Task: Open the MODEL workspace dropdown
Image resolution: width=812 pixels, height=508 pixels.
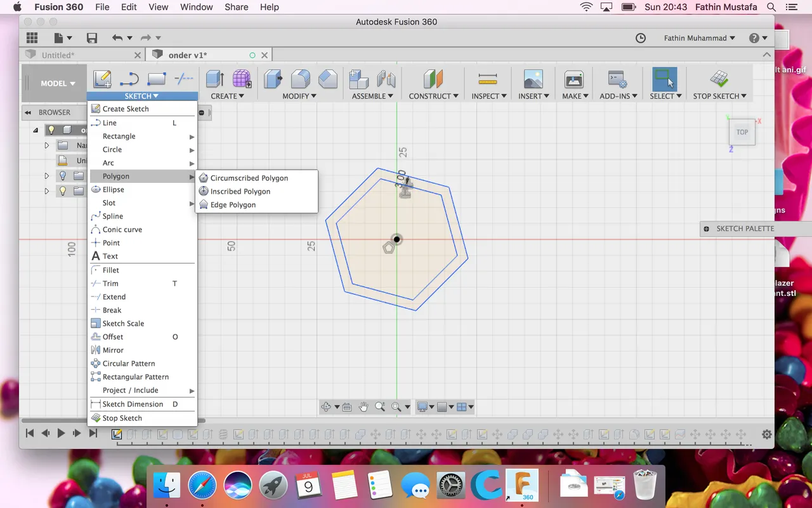Action: tap(58, 83)
